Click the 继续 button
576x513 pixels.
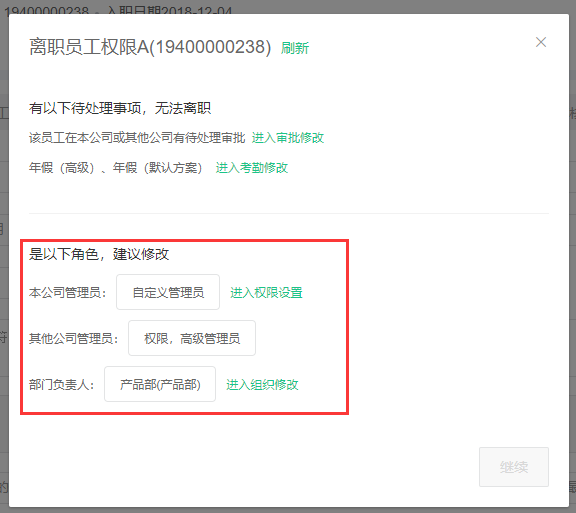(514, 467)
